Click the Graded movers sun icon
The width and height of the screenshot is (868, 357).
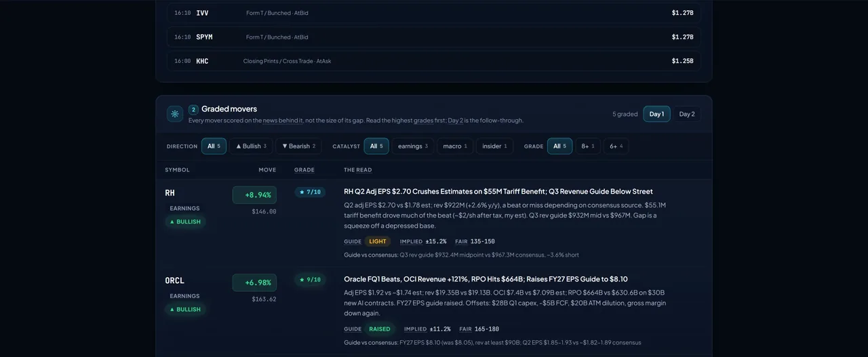click(x=175, y=114)
